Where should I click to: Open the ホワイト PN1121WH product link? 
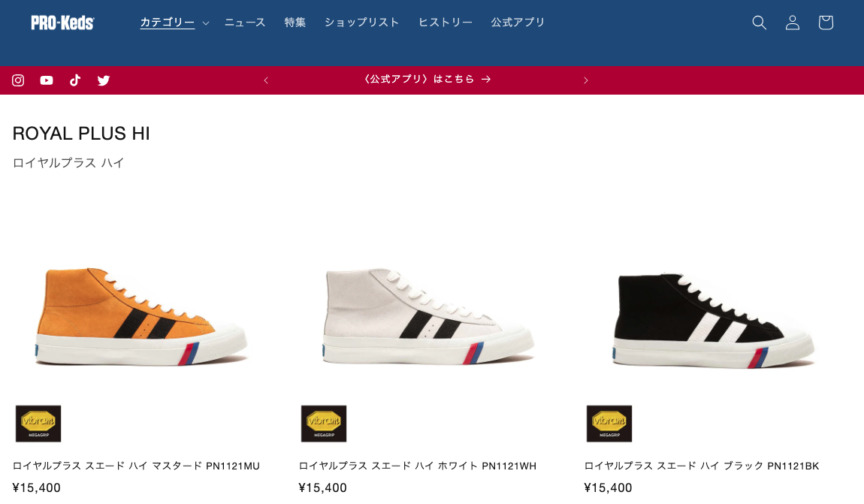click(417, 466)
